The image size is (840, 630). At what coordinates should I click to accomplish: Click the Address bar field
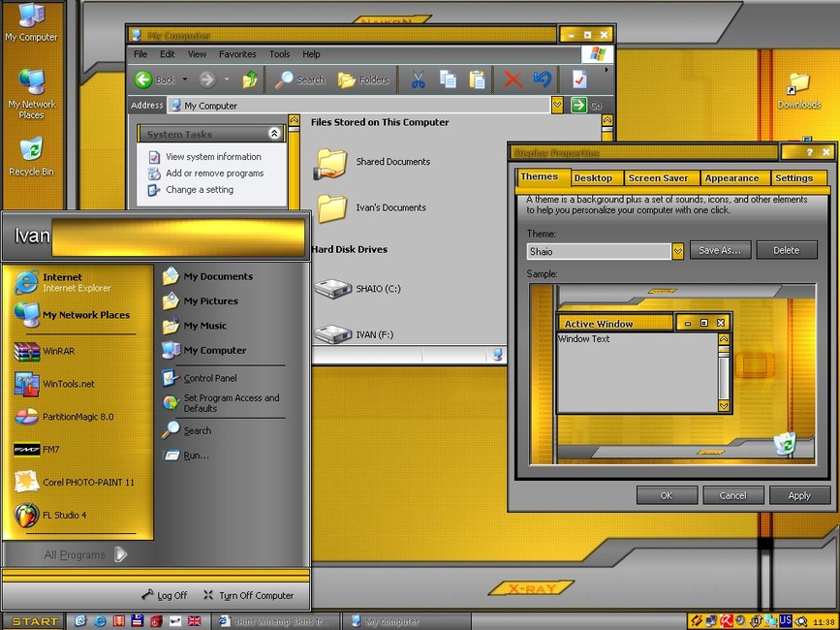[359, 106]
